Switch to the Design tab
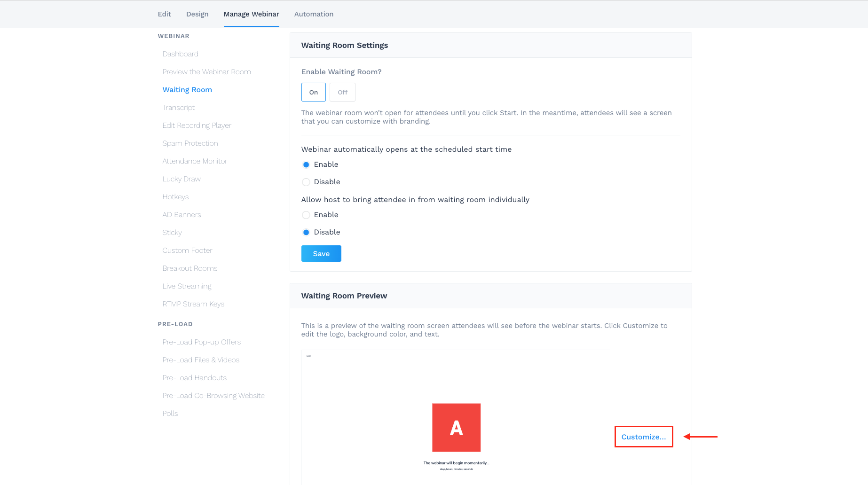The width and height of the screenshot is (868, 485). point(197,14)
